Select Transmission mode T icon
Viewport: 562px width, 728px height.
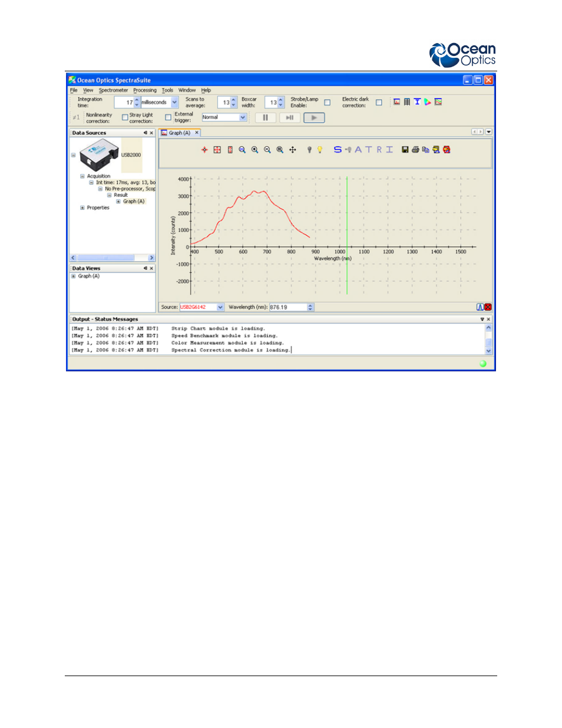(x=369, y=150)
